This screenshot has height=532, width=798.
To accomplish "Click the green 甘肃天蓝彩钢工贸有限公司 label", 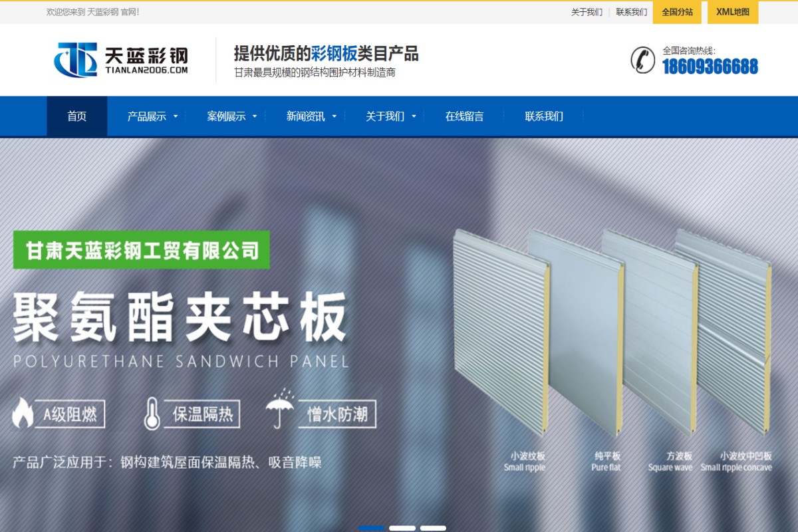I will point(142,250).
